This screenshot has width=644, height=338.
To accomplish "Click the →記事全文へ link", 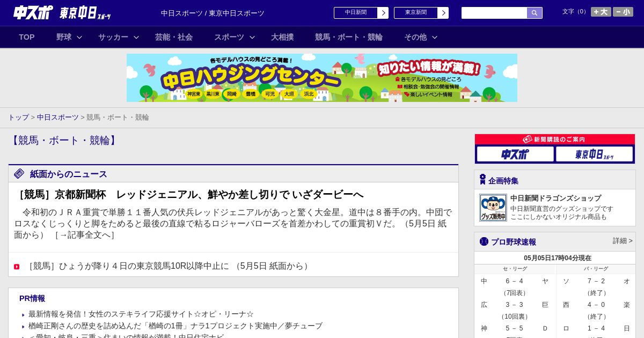I will click(84, 234).
